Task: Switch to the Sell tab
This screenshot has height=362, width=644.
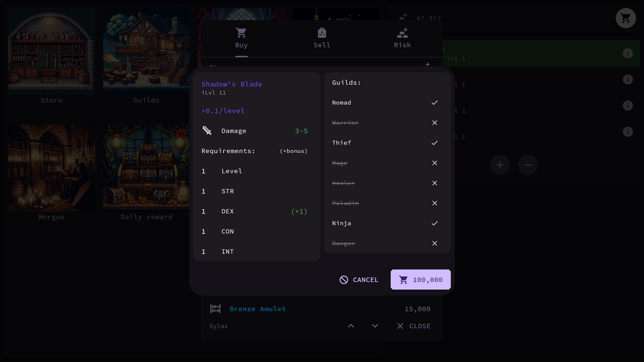Action: click(x=322, y=38)
